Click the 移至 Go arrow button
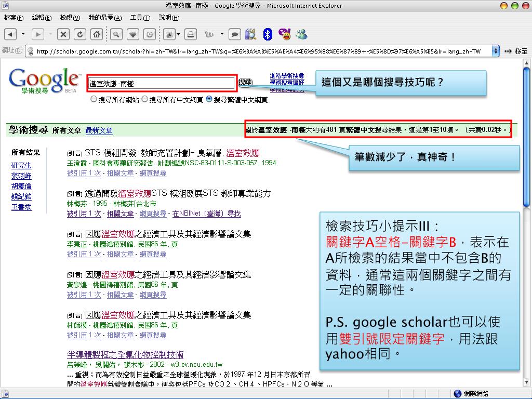This screenshot has width=532, height=399. tap(516, 51)
